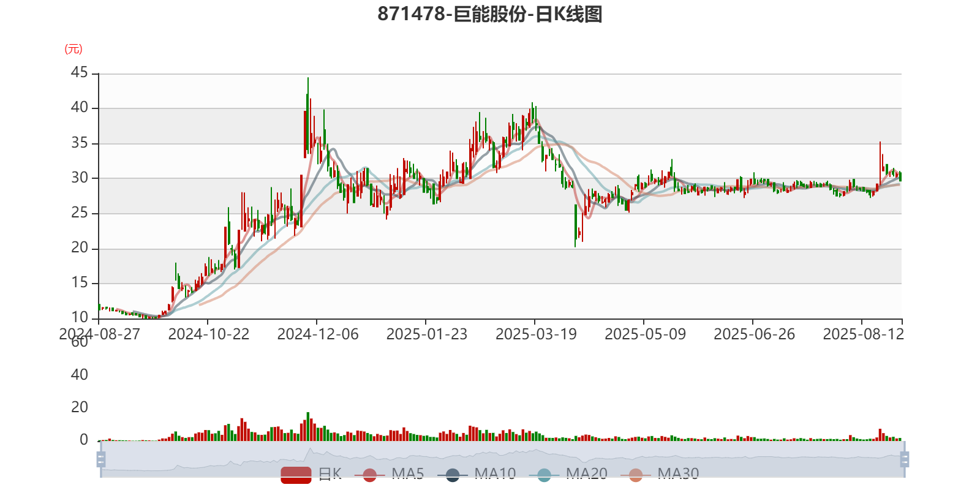Grab the left data zoom slider handle
Screen dimensions: 980x490
pos(101,459)
